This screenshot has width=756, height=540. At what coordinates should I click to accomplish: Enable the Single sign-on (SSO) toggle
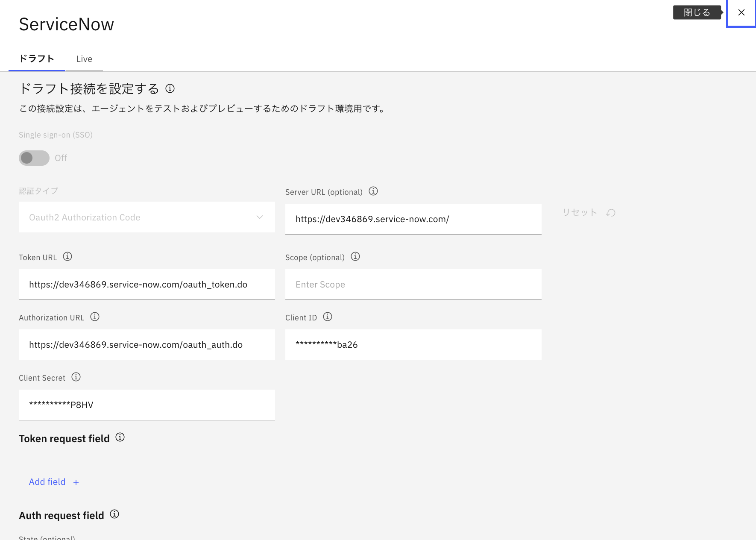pyautogui.click(x=34, y=158)
